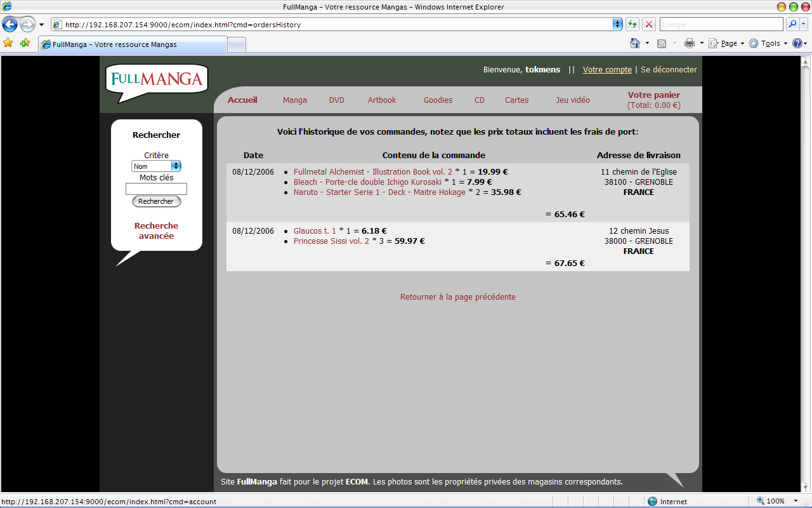812x508 pixels.
Task: Open the Votre compte link
Action: click(607, 70)
